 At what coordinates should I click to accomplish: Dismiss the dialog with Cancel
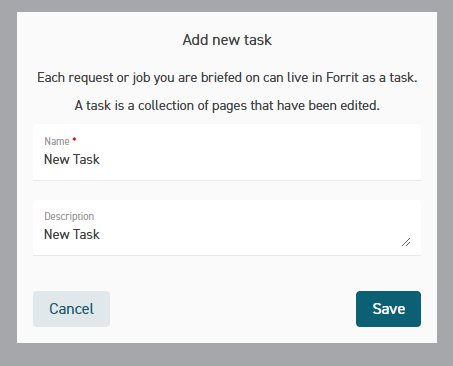pyautogui.click(x=71, y=309)
